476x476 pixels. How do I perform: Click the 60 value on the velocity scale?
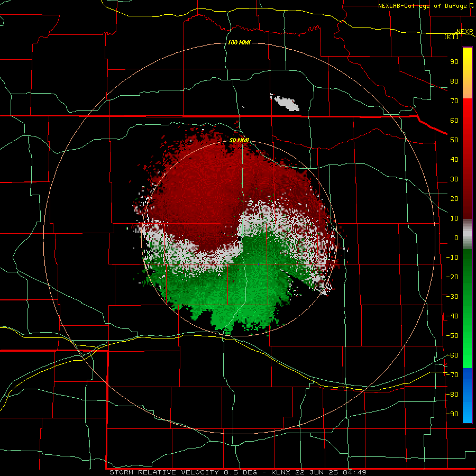[454, 121]
